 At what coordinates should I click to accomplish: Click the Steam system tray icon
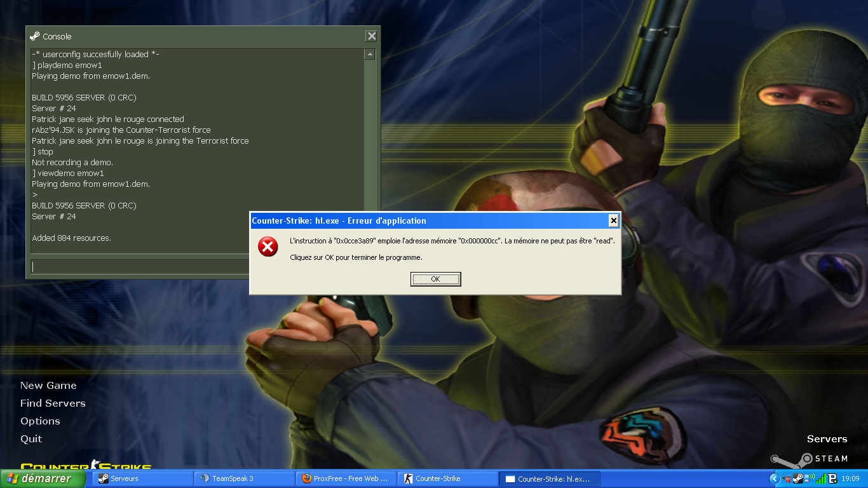(x=798, y=478)
